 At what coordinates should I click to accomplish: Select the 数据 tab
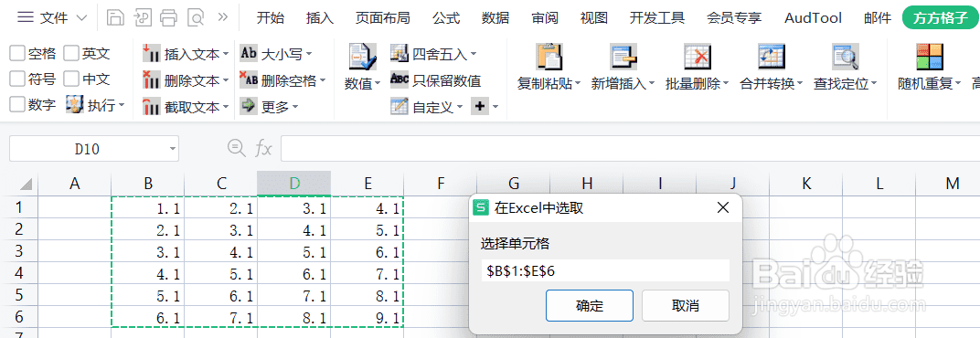[495, 18]
